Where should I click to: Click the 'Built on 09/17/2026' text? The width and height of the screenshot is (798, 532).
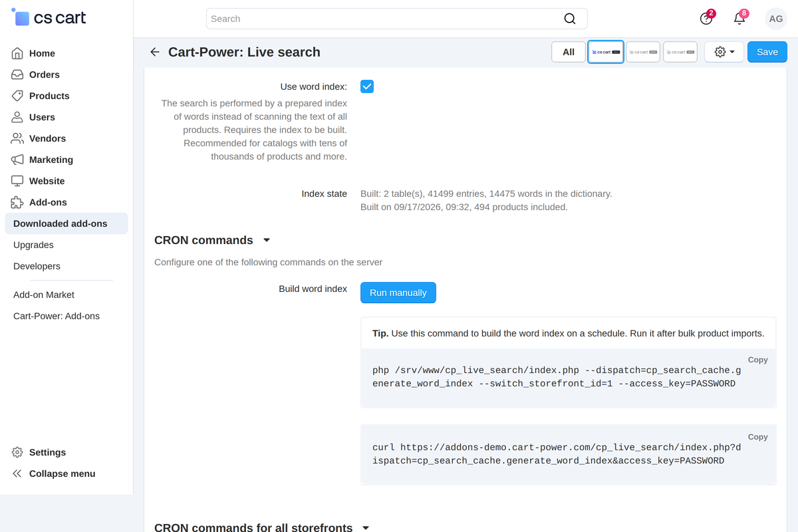click(x=464, y=207)
